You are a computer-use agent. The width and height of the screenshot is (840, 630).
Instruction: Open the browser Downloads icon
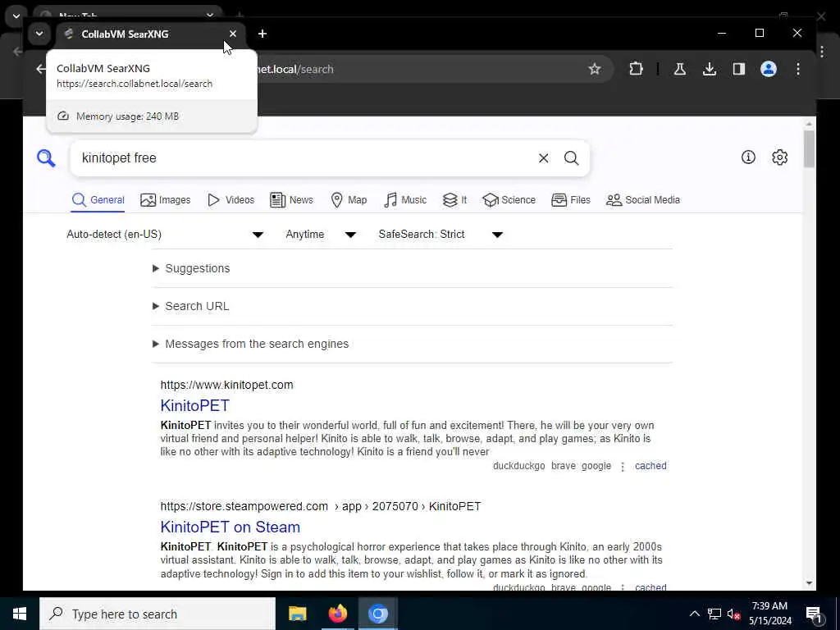[710, 69]
